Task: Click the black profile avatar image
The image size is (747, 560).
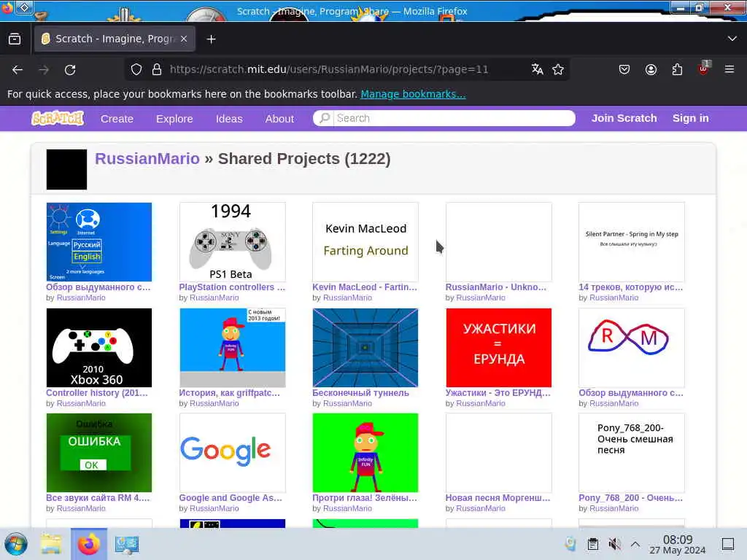Action: 66,169
